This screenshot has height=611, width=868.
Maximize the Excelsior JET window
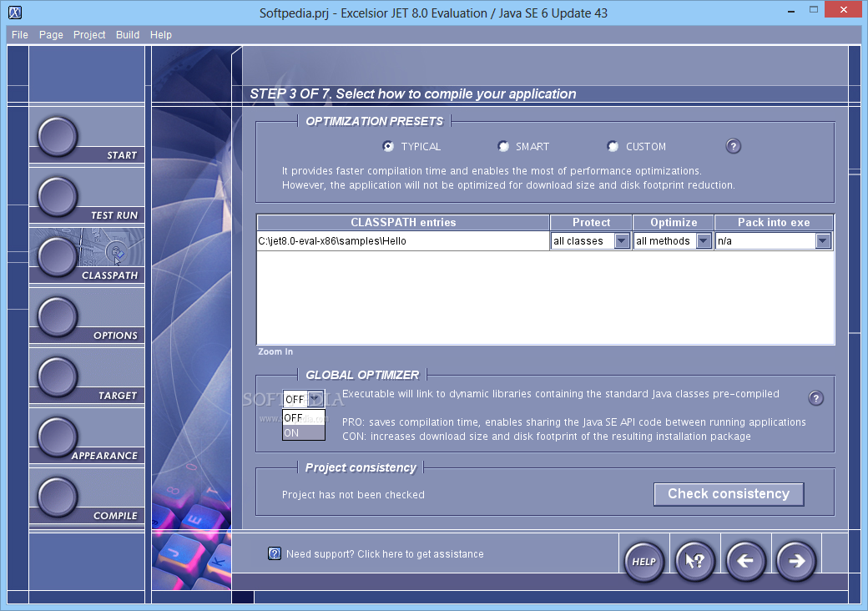[x=813, y=10]
